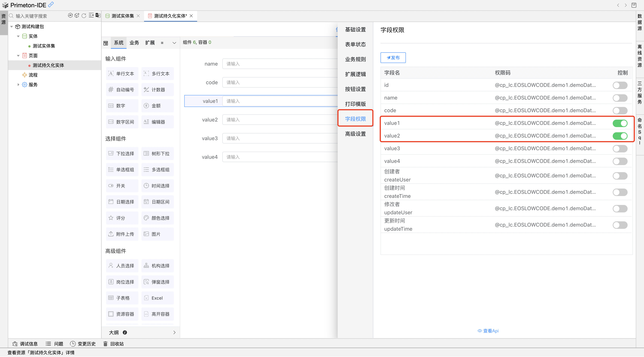
Task: Switch to 业务 component tab
Action: click(x=134, y=43)
